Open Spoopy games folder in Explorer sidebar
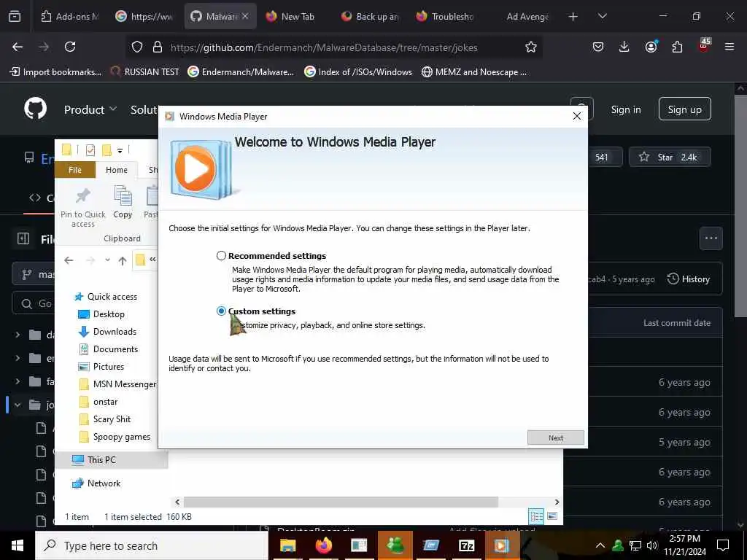 click(115, 437)
